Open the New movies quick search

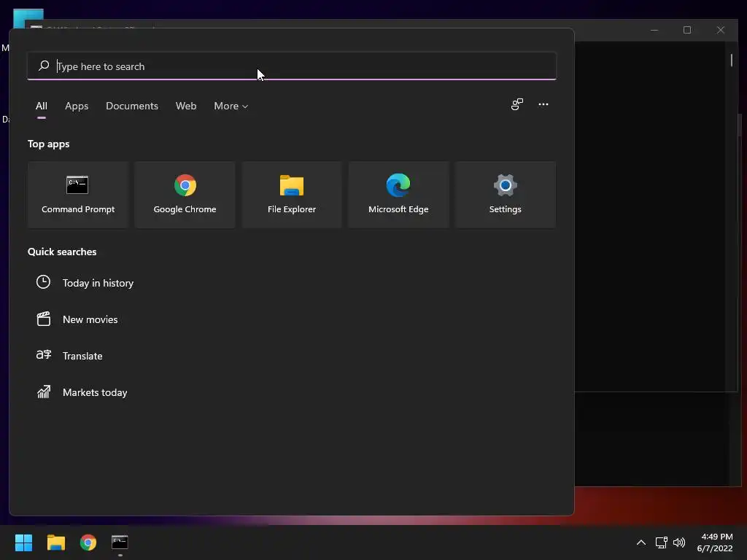click(90, 319)
